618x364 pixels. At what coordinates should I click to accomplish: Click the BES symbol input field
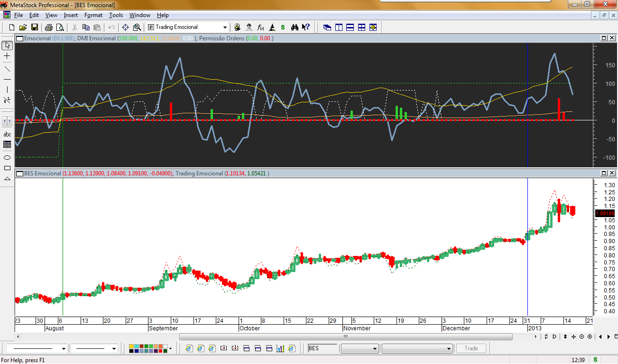pyautogui.click(x=323, y=349)
